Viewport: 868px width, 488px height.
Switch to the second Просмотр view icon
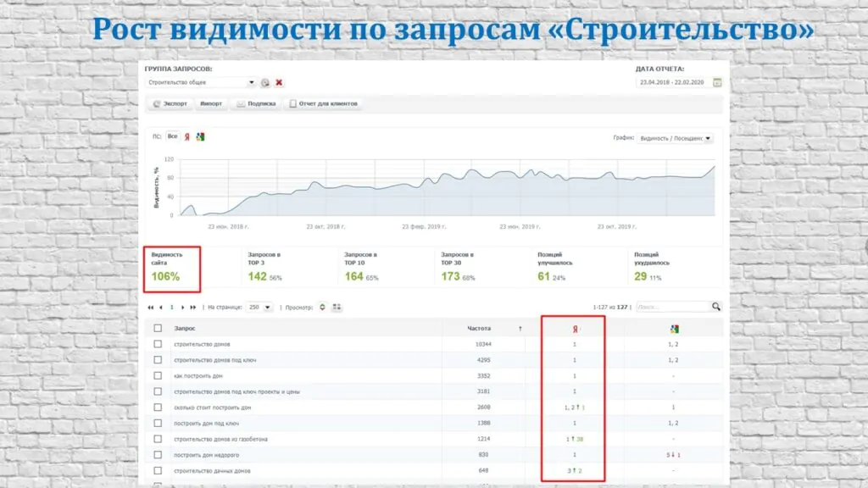click(337, 307)
